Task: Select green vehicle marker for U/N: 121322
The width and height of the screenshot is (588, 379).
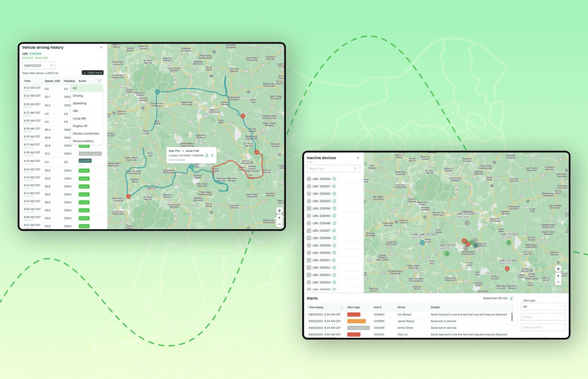Action: point(509,243)
